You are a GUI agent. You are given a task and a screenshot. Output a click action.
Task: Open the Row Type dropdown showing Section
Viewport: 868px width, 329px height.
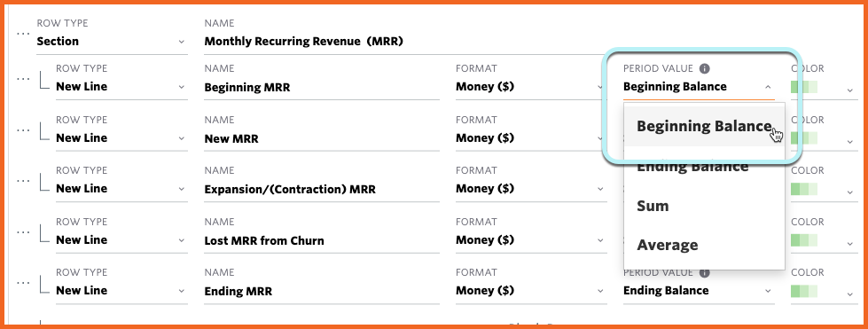coord(112,42)
